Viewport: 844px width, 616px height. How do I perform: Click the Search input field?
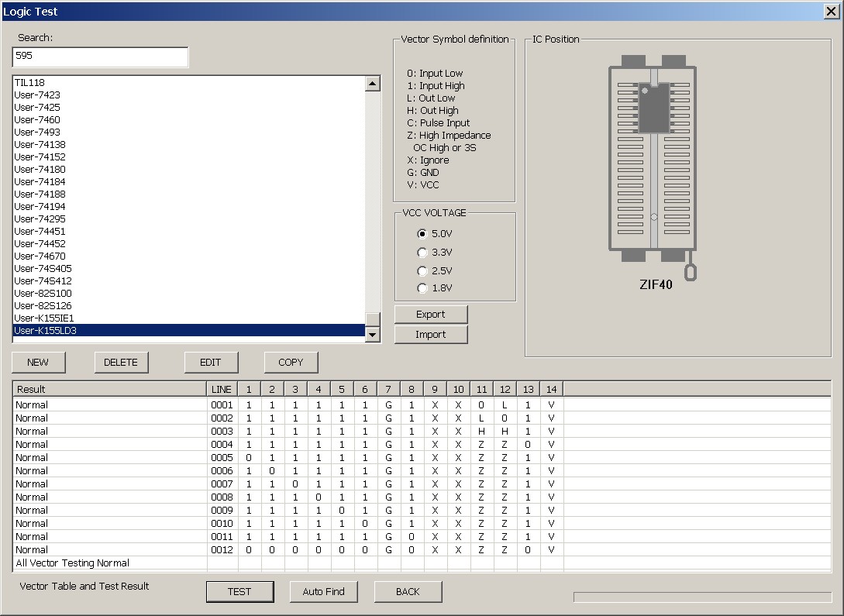coord(100,57)
